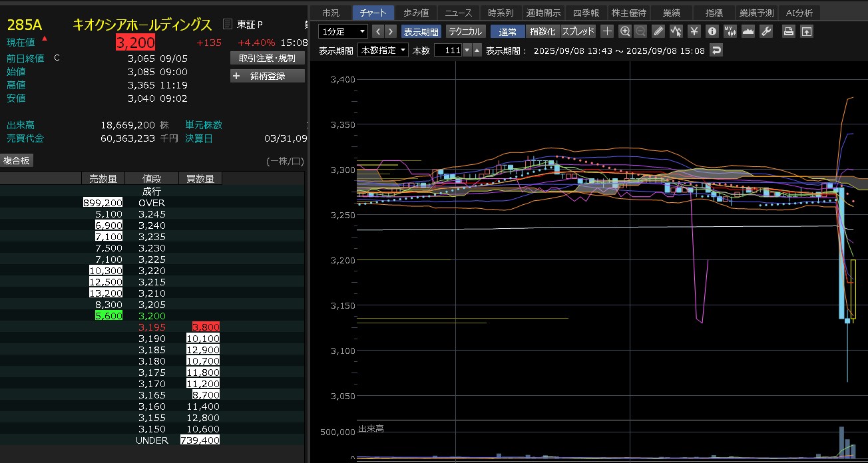Open the 時系列 tab

tap(501, 13)
